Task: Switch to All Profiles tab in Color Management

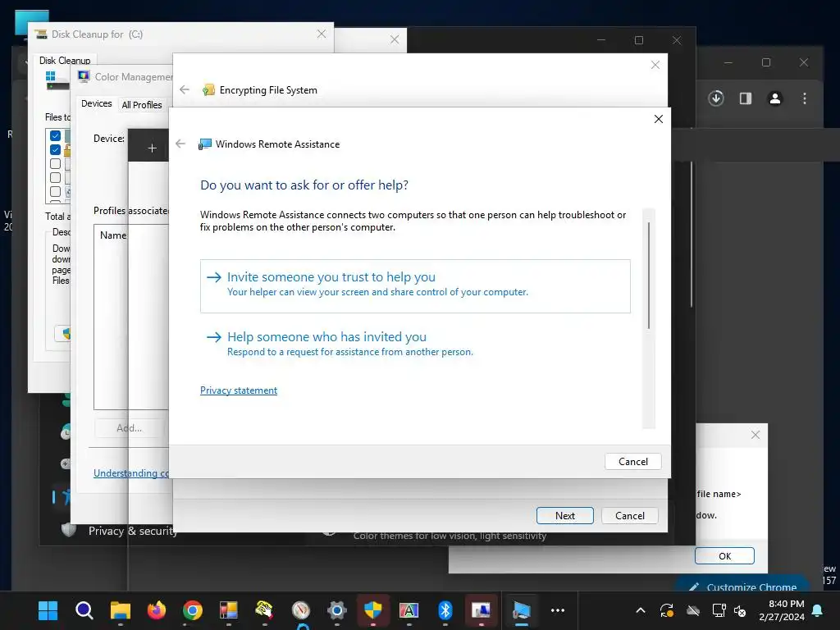Action: [141, 105]
